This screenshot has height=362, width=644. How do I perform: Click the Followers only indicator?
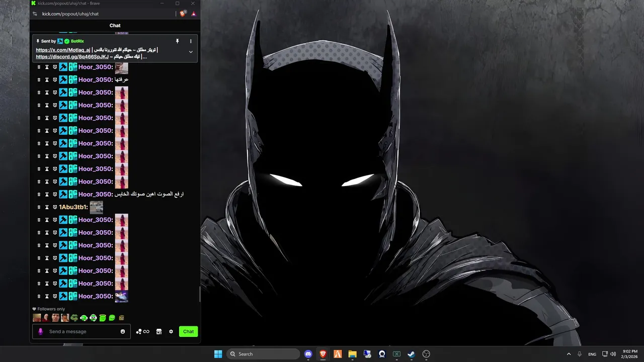(x=49, y=309)
